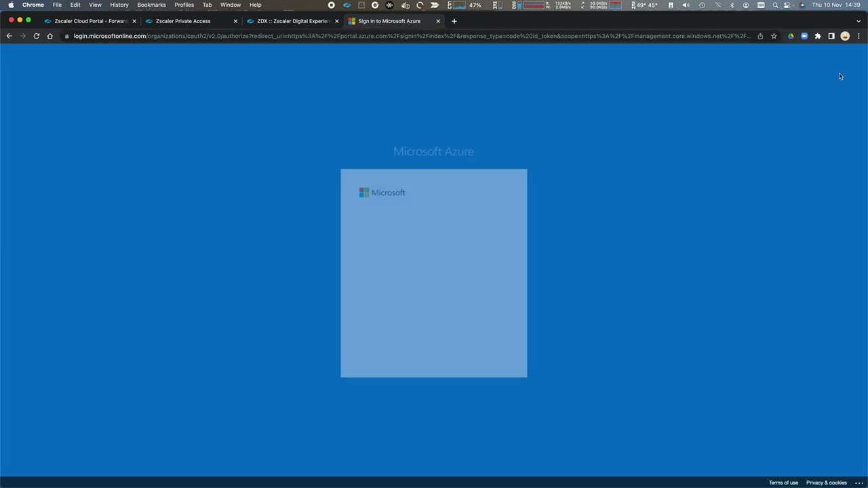Click the Microsoft Azure heading text
Image resolution: width=868 pixels, height=488 pixels.
click(x=433, y=151)
